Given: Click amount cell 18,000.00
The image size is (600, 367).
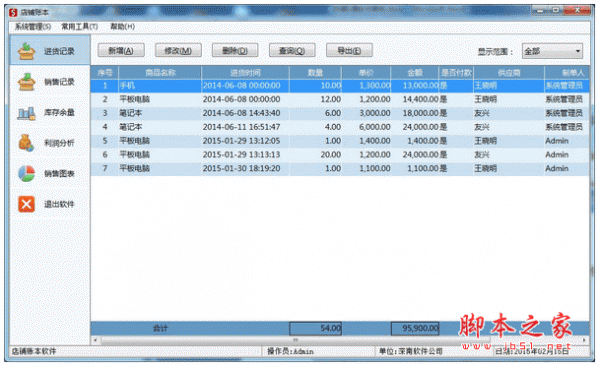Looking at the screenshot, I should (x=420, y=113).
